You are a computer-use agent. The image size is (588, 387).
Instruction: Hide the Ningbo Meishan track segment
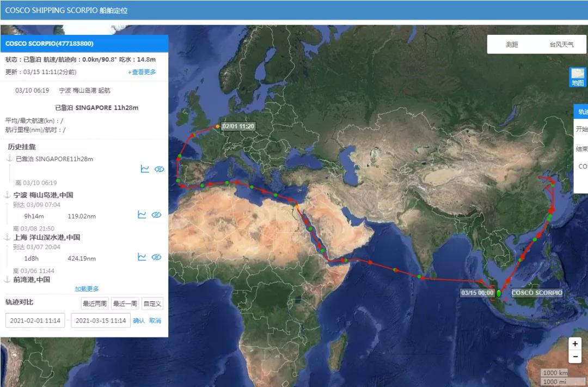(x=157, y=215)
